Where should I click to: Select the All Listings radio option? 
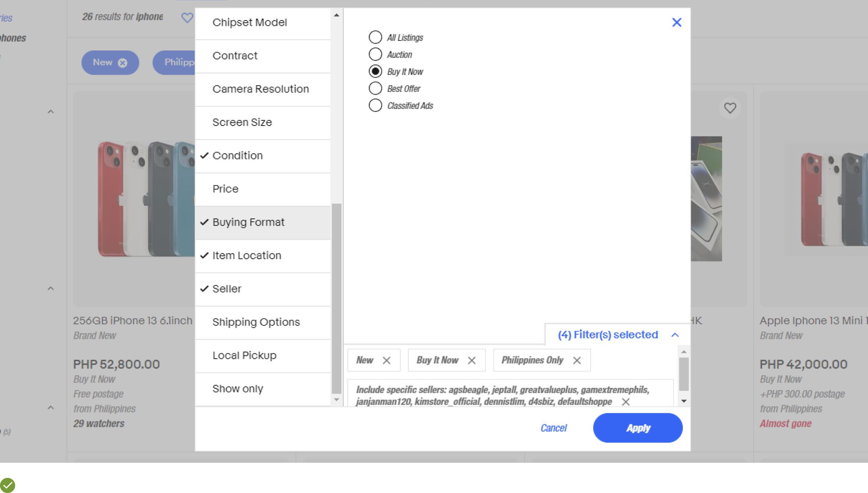pyautogui.click(x=375, y=37)
